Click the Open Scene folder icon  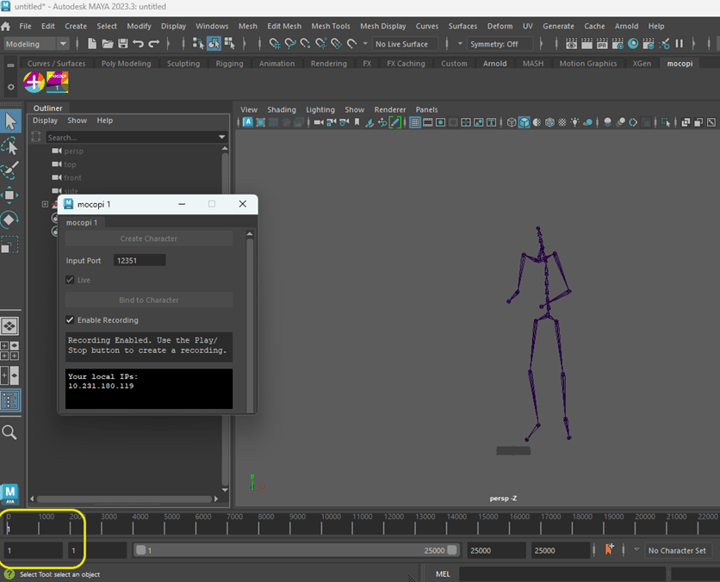point(107,44)
